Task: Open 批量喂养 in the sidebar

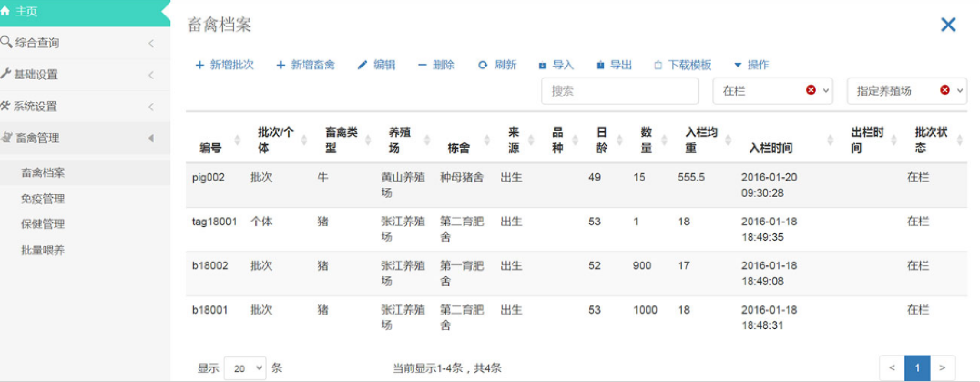Action: coord(43,250)
